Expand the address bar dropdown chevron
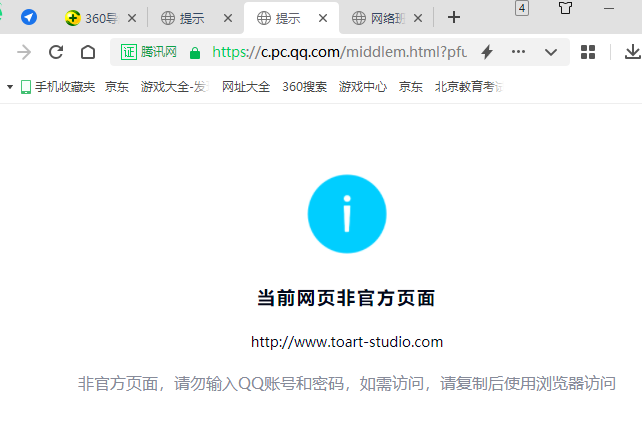This screenshot has height=426, width=642. point(550,52)
